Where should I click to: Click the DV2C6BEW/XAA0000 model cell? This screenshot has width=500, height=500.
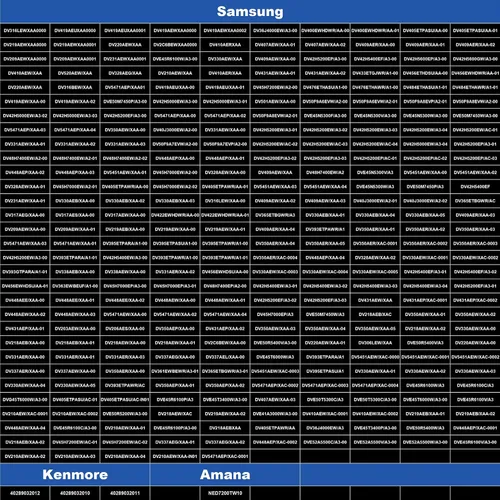point(175,45)
